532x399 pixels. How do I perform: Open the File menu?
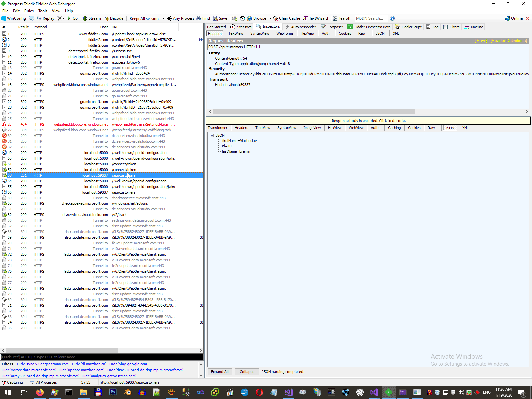[x=5, y=11]
